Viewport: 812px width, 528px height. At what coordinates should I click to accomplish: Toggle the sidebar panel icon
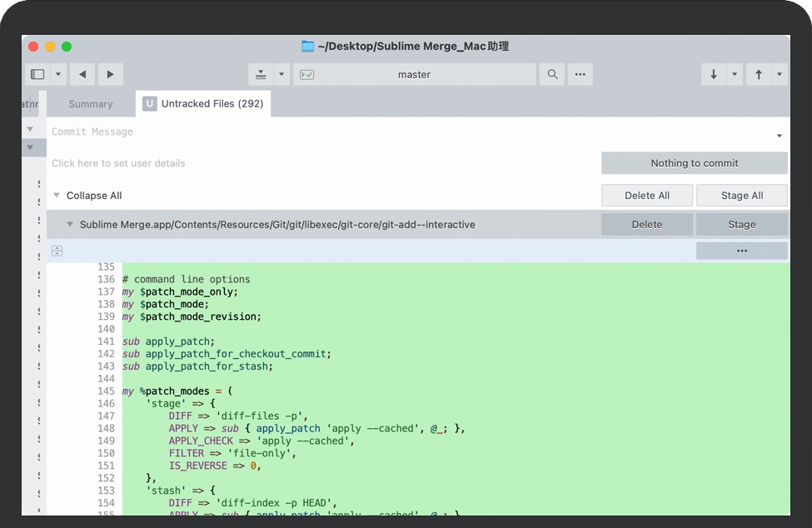pyautogui.click(x=37, y=74)
